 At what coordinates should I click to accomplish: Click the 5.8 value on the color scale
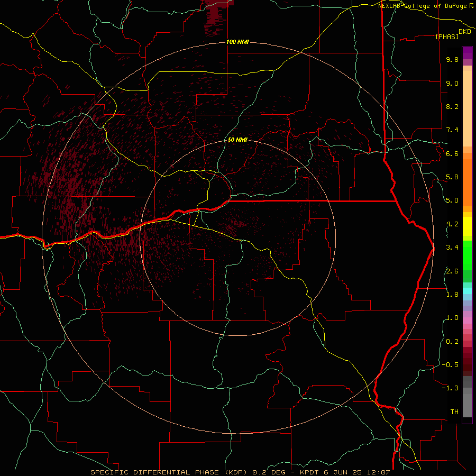pyautogui.click(x=452, y=177)
